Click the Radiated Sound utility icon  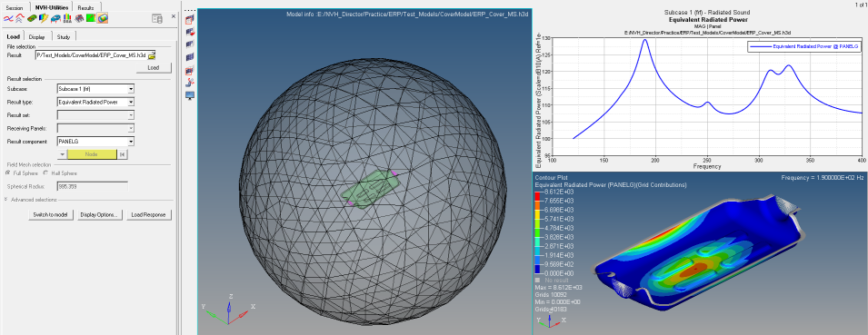click(x=103, y=18)
